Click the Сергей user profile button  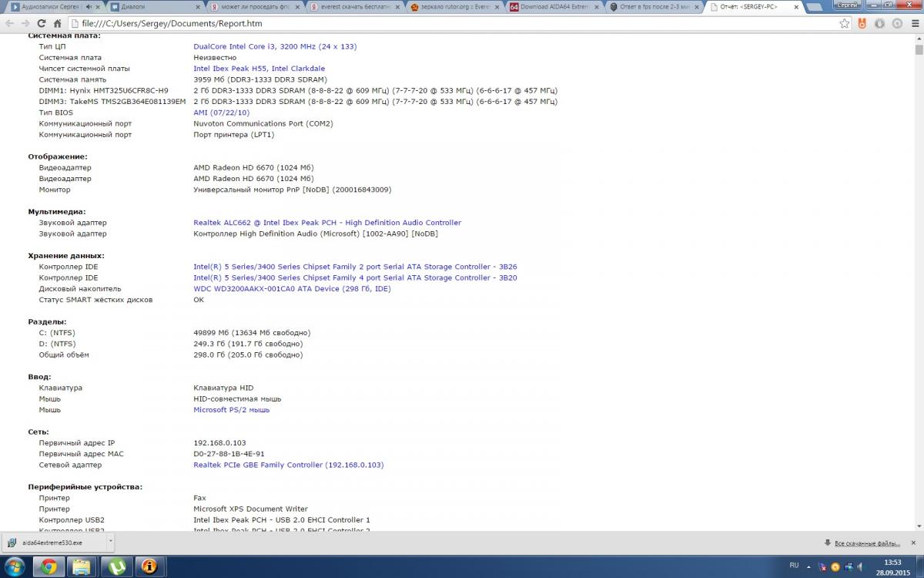click(848, 5)
